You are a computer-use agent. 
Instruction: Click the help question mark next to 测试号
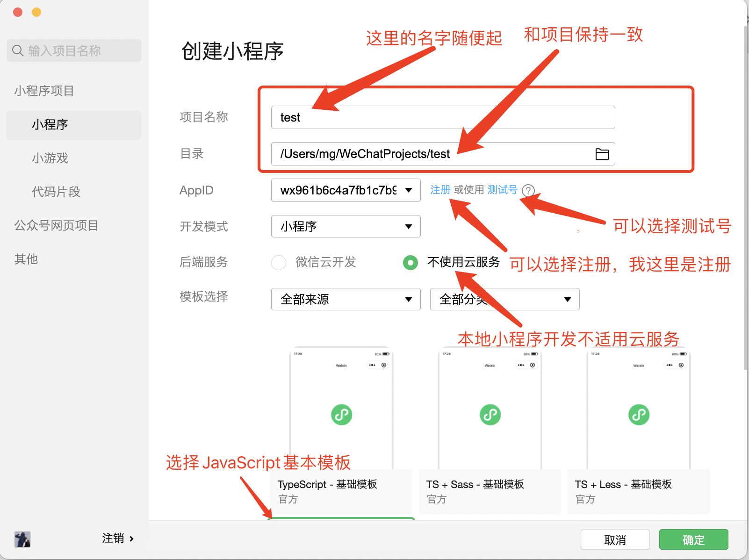528,190
